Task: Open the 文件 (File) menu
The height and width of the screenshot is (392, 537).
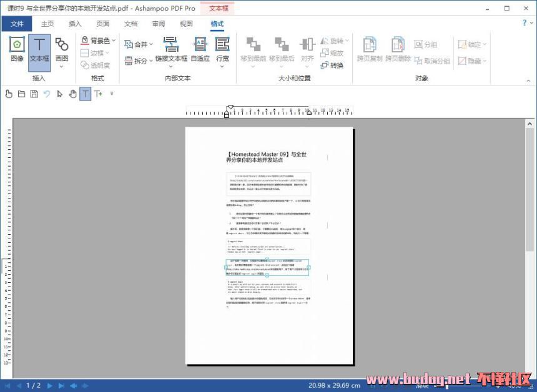Action: (x=17, y=24)
